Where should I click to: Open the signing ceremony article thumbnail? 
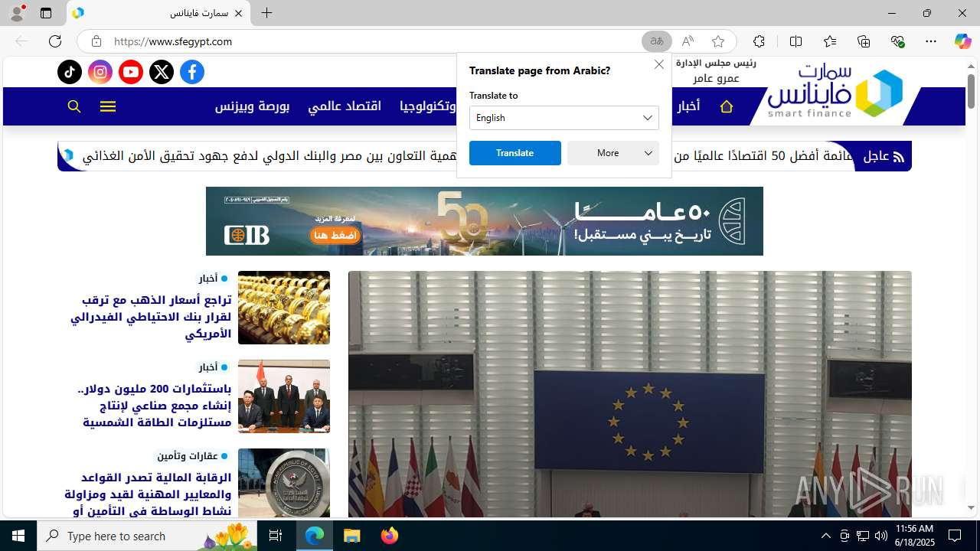284,396
